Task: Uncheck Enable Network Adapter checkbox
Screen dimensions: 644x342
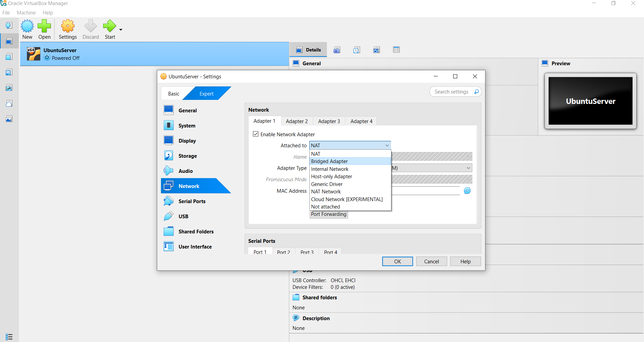Action: pos(256,134)
